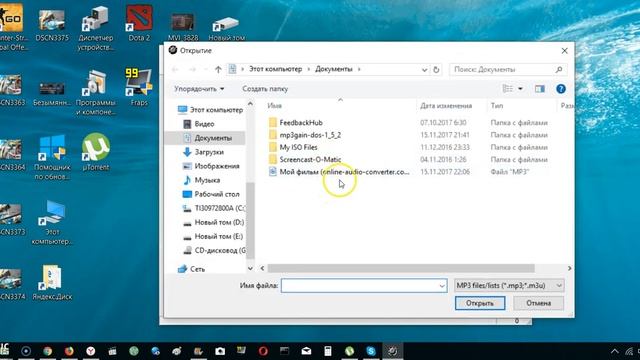Click Документы in address breadcrumb

(x=334, y=69)
